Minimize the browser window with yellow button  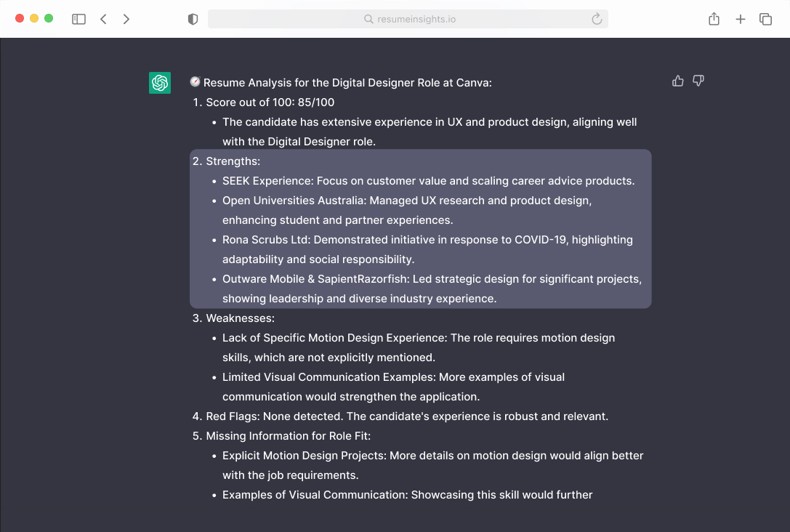point(34,18)
